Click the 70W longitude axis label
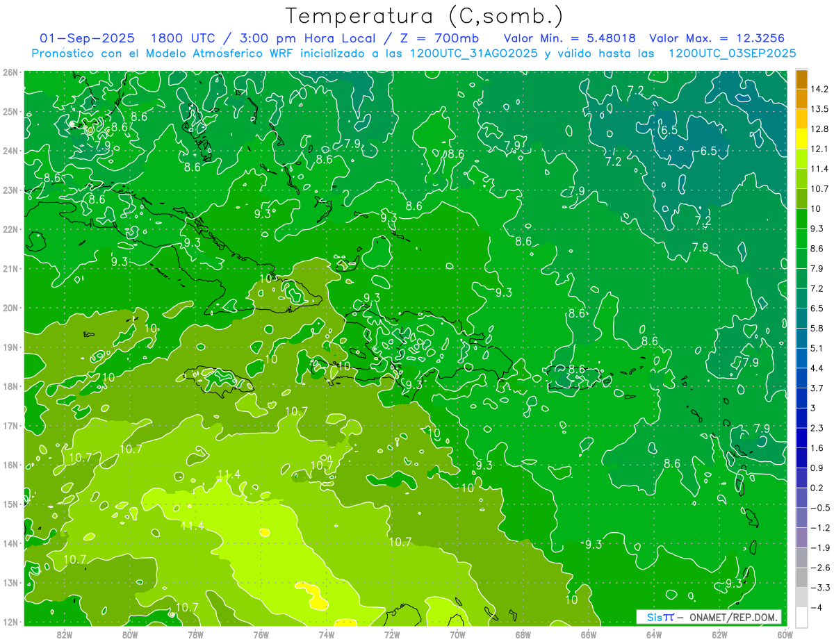Image resolution: width=834 pixels, height=644 pixels. tap(457, 634)
